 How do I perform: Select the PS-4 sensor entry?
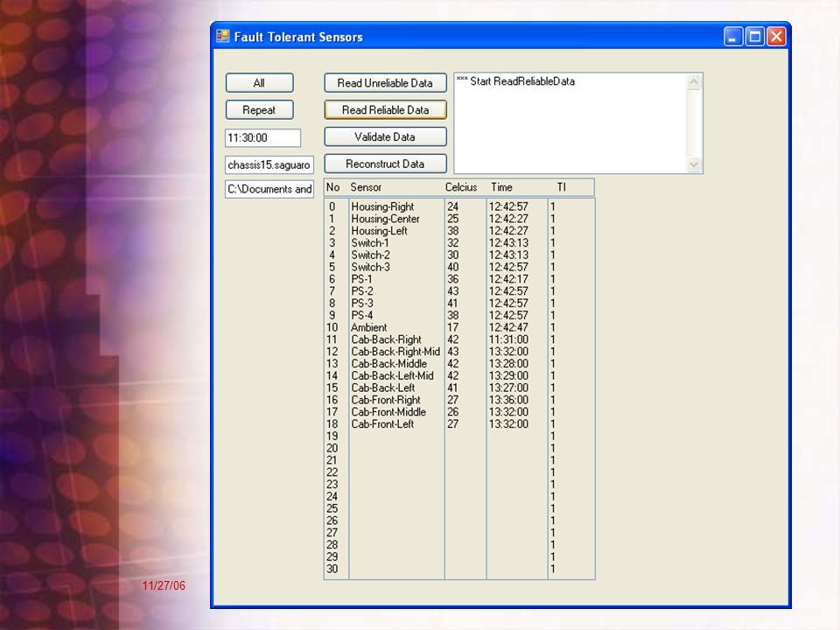(x=361, y=316)
